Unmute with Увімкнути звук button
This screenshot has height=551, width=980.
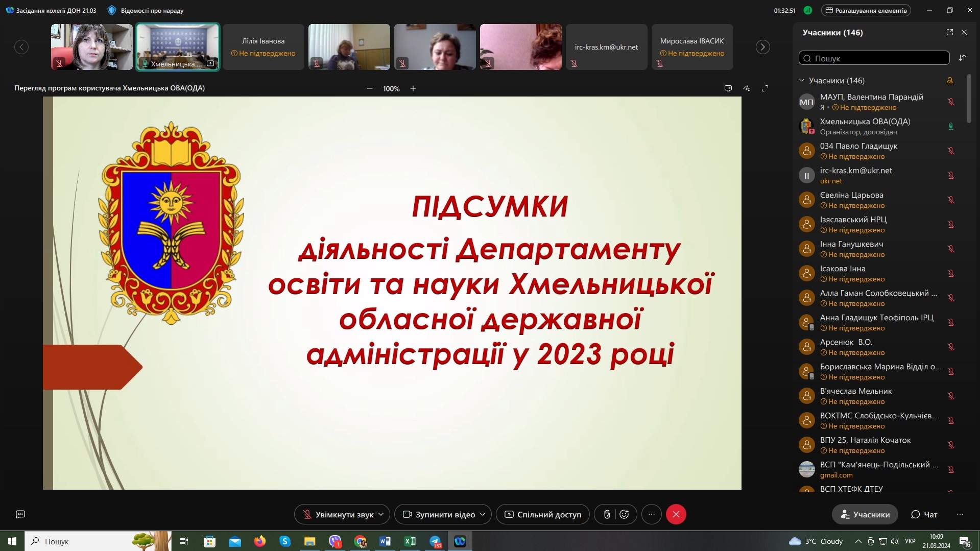tap(338, 514)
